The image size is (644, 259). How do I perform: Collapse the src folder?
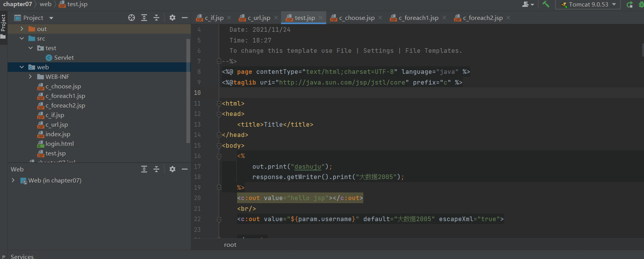point(22,38)
